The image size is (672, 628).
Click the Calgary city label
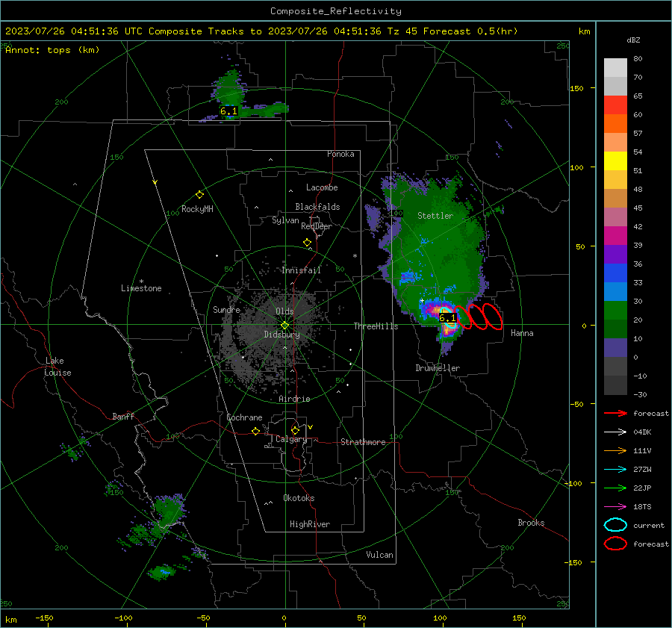click(291, 439)
